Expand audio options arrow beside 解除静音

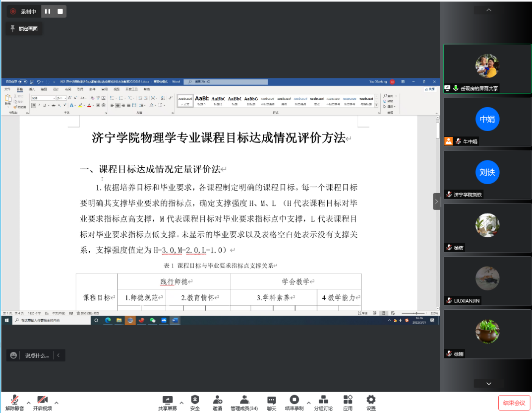28,403
